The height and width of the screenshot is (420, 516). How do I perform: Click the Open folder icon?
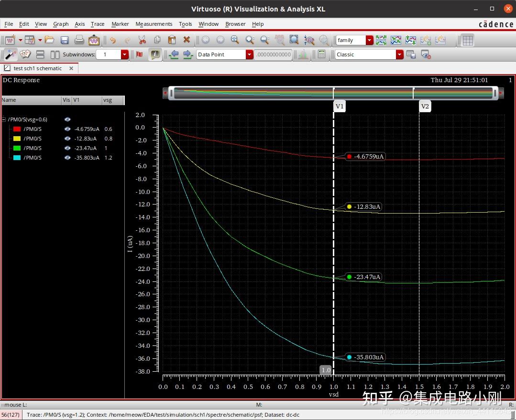tap(49, 40)
